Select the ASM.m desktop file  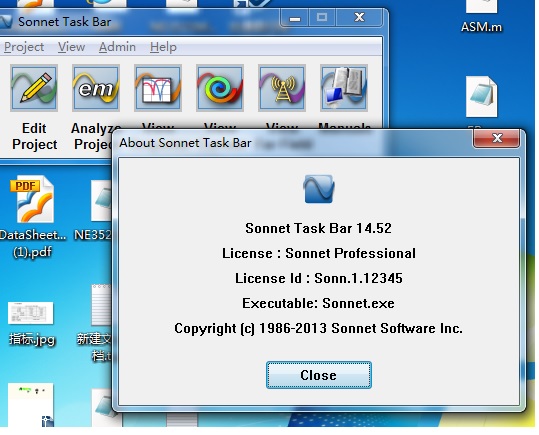point(481,17)
